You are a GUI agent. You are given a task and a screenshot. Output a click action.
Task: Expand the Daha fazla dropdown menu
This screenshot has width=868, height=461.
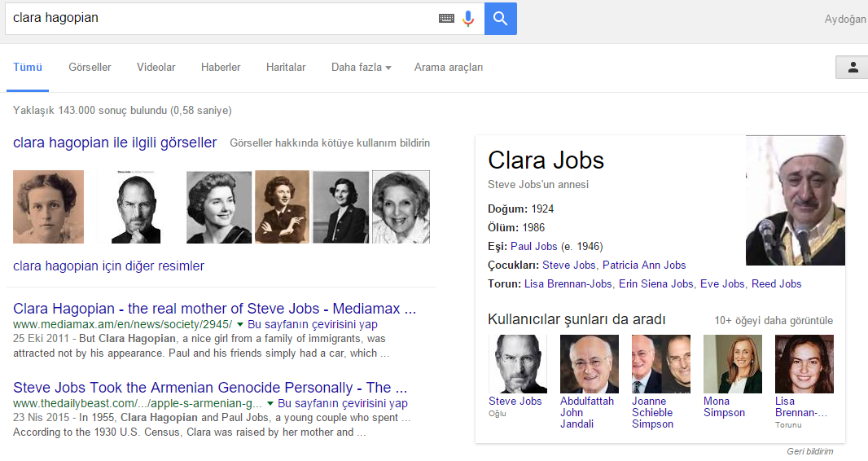(x=361, y=68)
